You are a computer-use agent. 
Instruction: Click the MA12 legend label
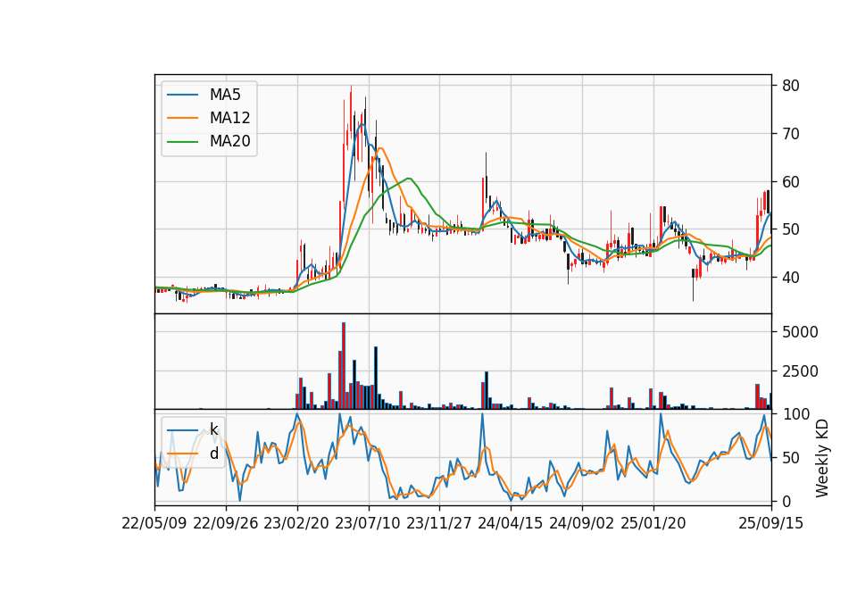click(229, 118)
